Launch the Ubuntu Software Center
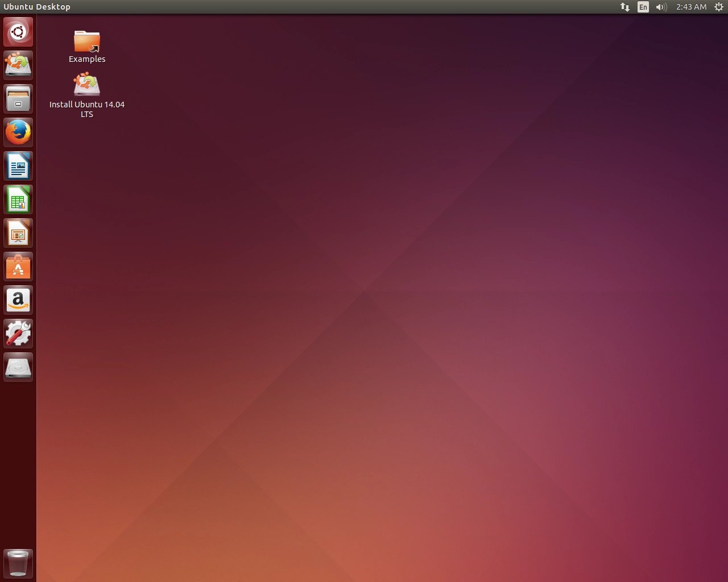 [x=18, y=266]
